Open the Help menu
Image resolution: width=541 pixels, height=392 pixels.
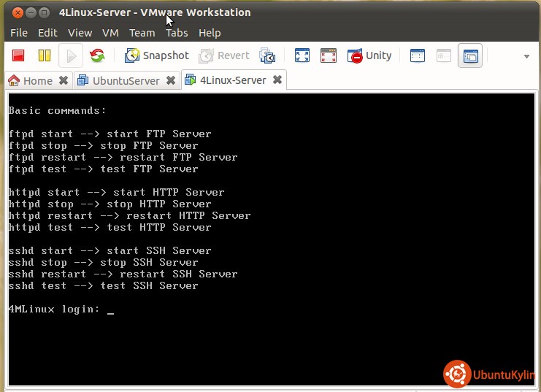pos(210,33)
